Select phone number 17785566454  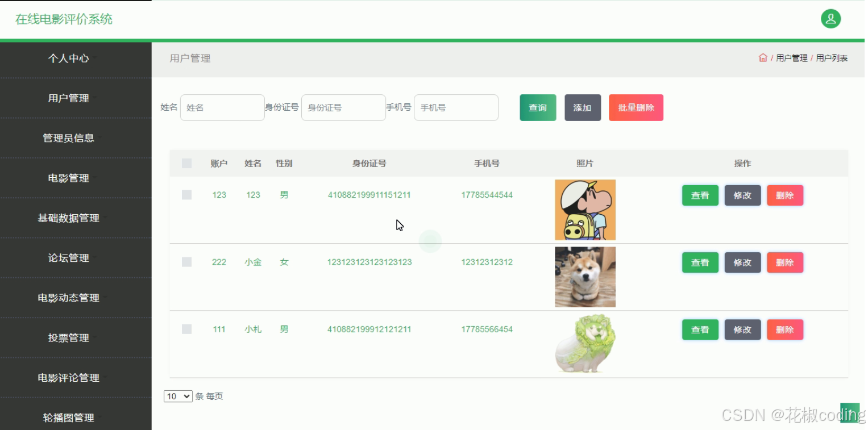point(487,329)
